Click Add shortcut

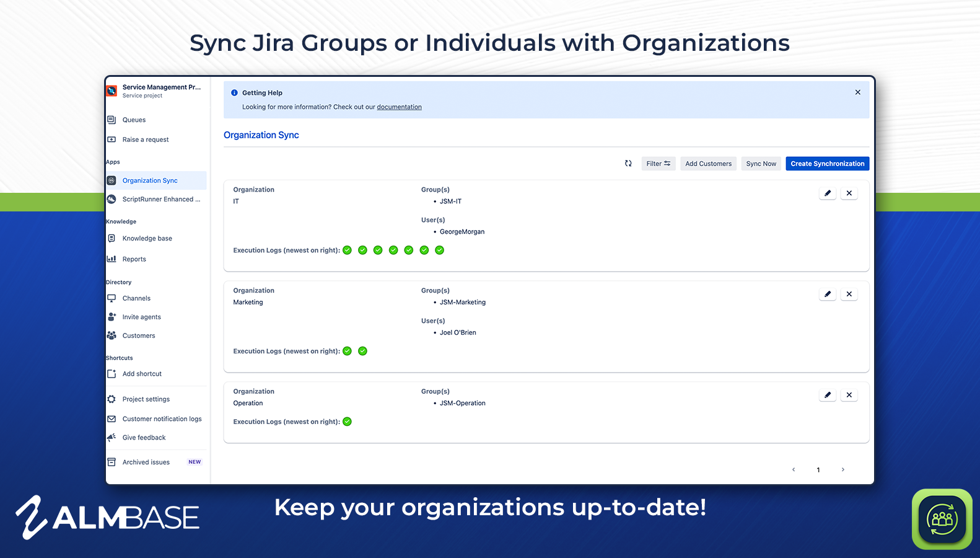(142, 374)
